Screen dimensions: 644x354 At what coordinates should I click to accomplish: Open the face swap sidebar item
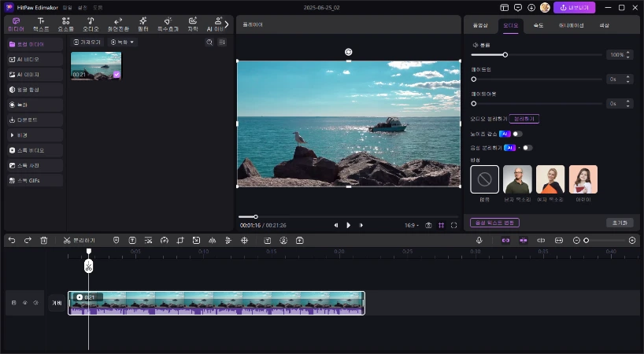pyautogui.click(x=35, y=90)
